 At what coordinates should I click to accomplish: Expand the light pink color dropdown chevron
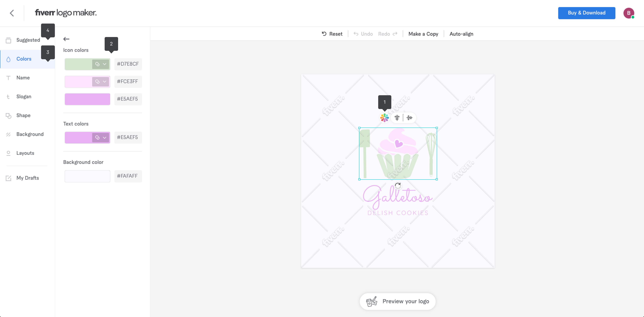pyautogui.click(x=104, y=81)
